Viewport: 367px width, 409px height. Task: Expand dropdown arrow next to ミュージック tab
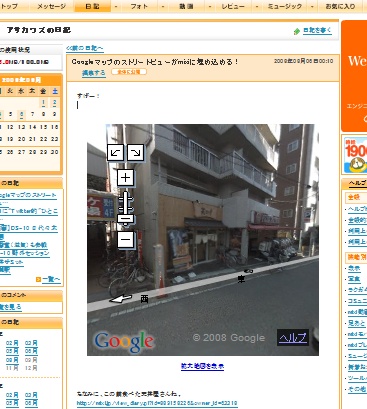point(312,6)
